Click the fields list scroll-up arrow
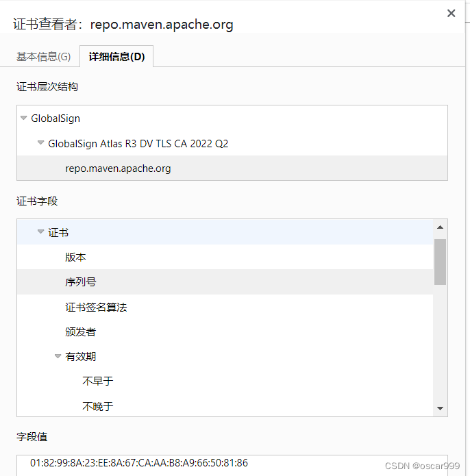Image resolution: width=470 pixels, height=476 pixels. (x=440, y=227)
